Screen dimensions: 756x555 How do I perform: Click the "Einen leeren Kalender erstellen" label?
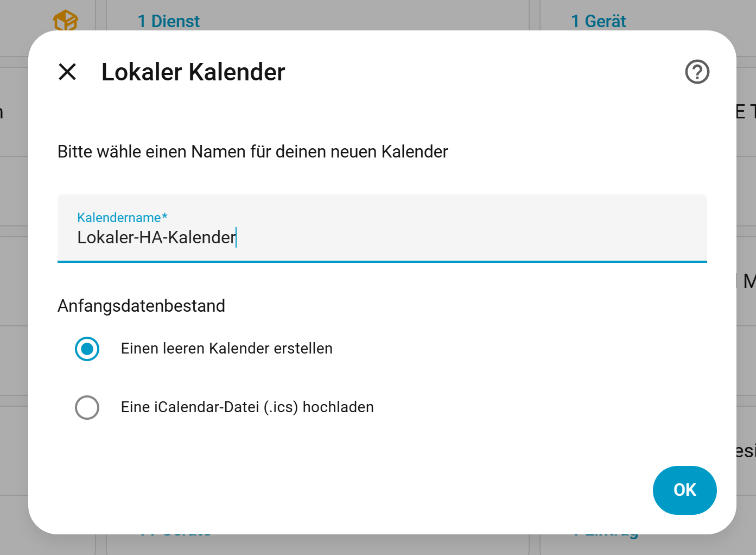[x=226, y=349]
